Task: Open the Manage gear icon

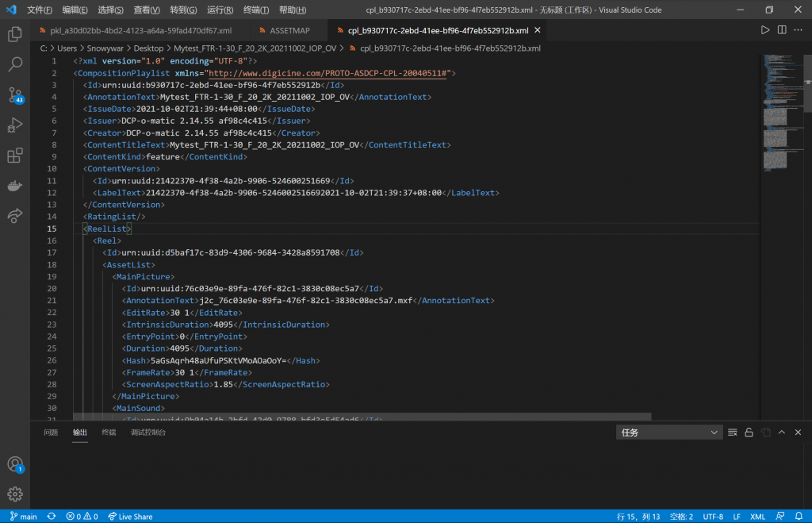Action: point(14,494)
